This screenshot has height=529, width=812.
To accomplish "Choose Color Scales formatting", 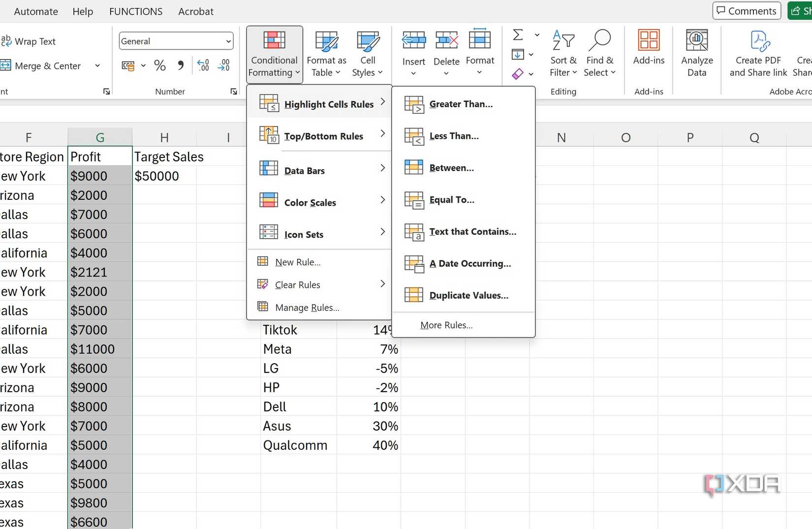I will [x=310, y=202].
